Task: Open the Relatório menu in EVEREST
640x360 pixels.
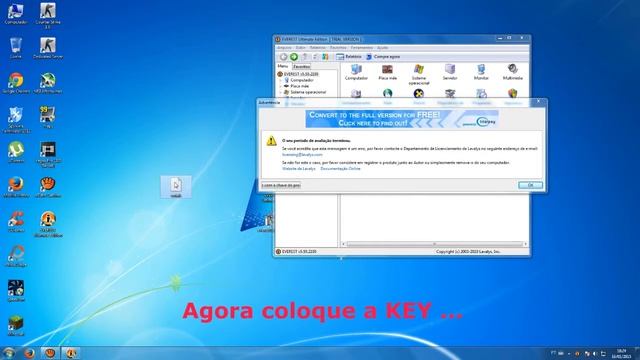Action: [x=318, y=48]
